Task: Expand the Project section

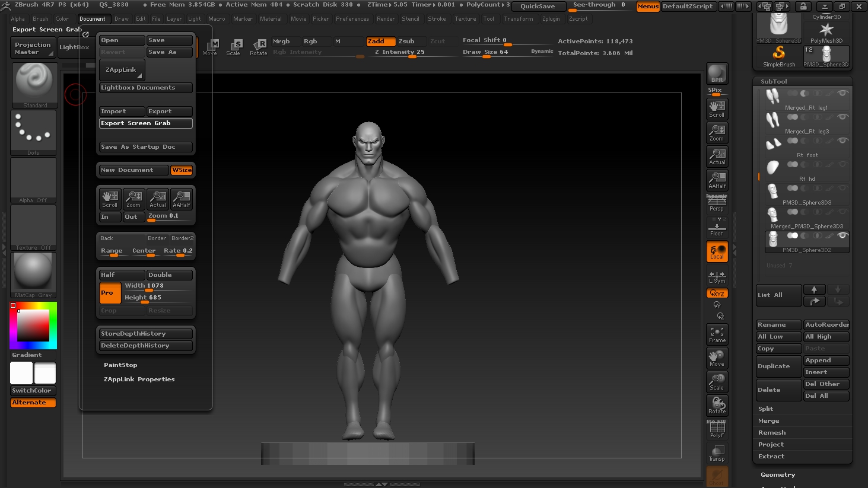Action: tap(771, 445)
